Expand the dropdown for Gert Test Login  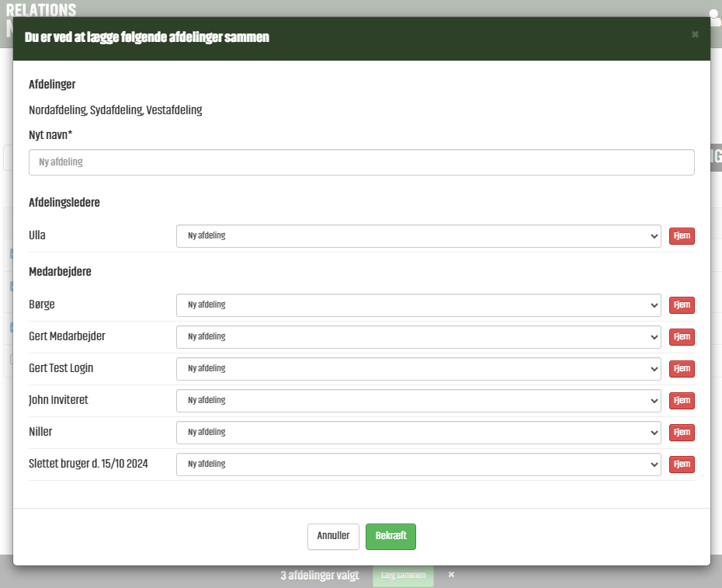click(418, 369)
